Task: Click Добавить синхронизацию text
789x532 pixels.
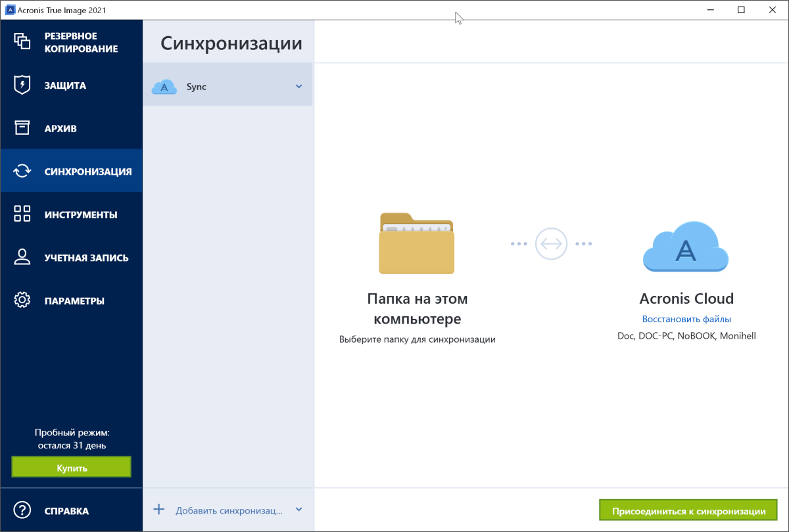Action: pos(229,510)
